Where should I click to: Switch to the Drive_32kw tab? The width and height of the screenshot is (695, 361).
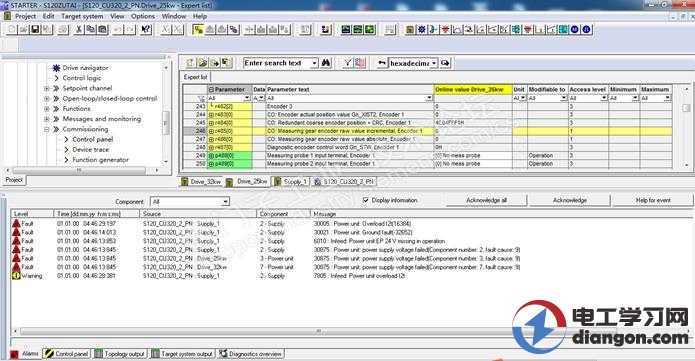click(201, 181)
